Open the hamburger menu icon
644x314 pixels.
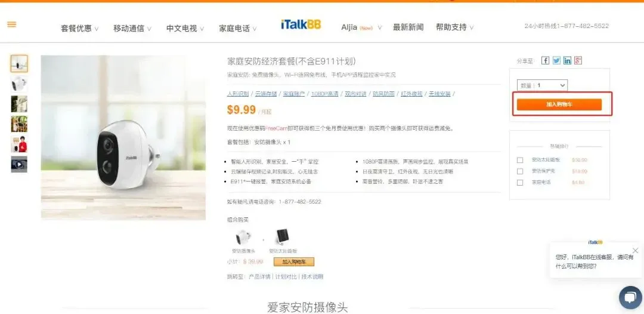pos(12,24)
